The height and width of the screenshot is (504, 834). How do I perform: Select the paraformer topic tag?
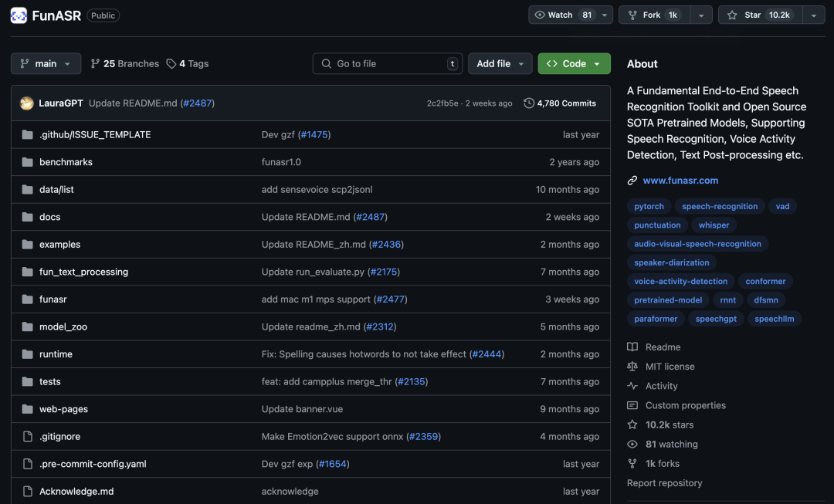click(656, 319)
